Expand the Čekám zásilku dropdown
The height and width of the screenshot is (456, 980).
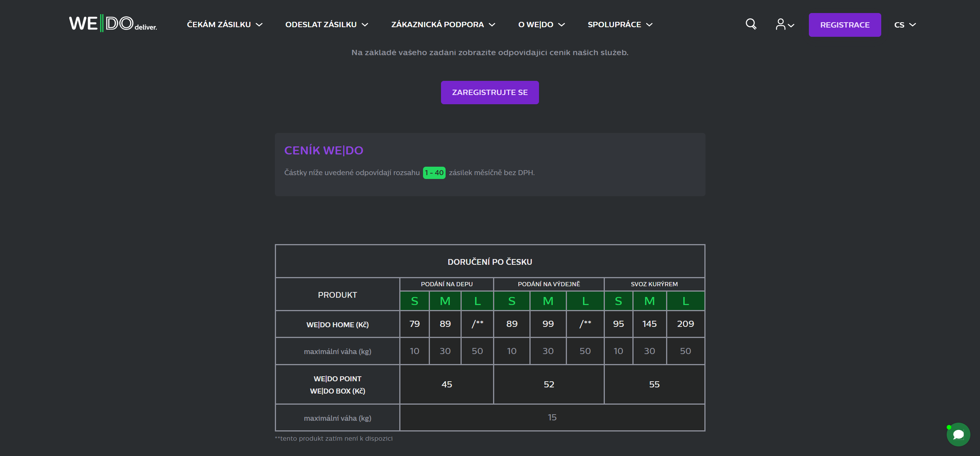pos(225,25)
